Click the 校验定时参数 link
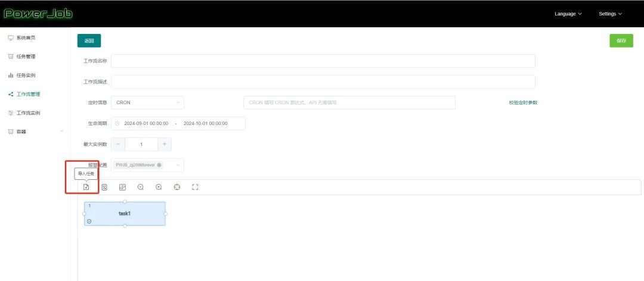Image resolution: width=644 pixels, height=281 pixels. point(523,102)
